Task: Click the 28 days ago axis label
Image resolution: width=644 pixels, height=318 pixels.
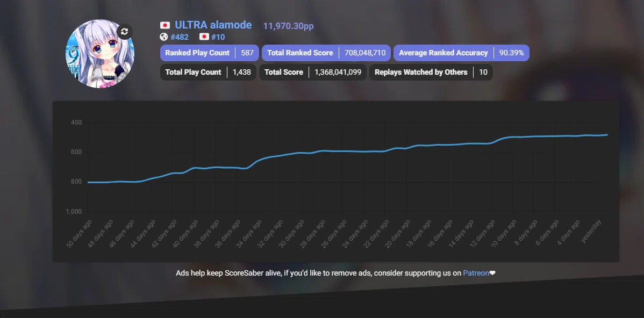Action: [312, 233]
